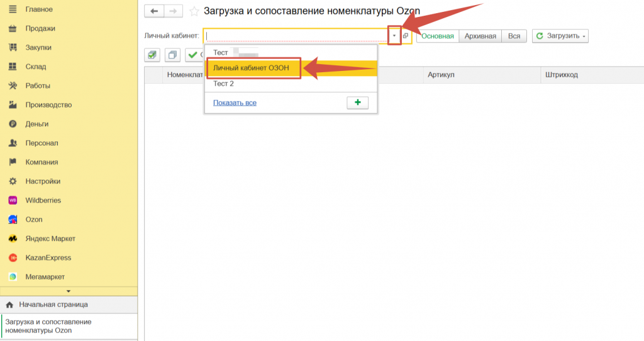This screenshot has width=644, height=341.
Task: Click the Показать все link
Action: (235, 102)
